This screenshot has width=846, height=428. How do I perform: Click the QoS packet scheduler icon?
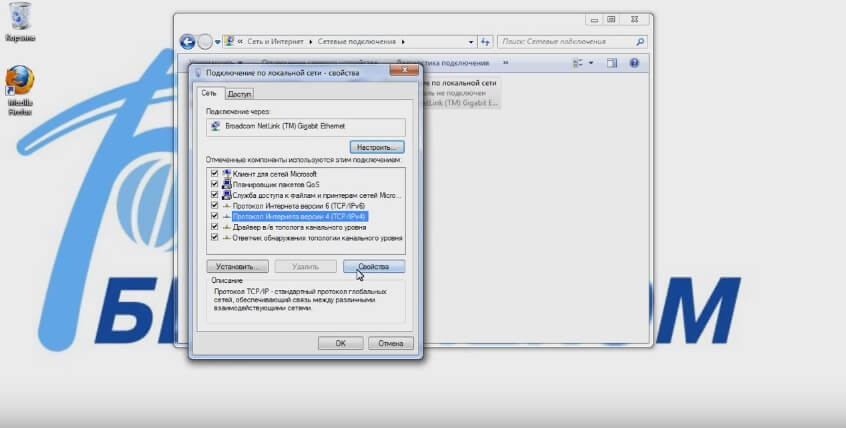click(227, 185)
